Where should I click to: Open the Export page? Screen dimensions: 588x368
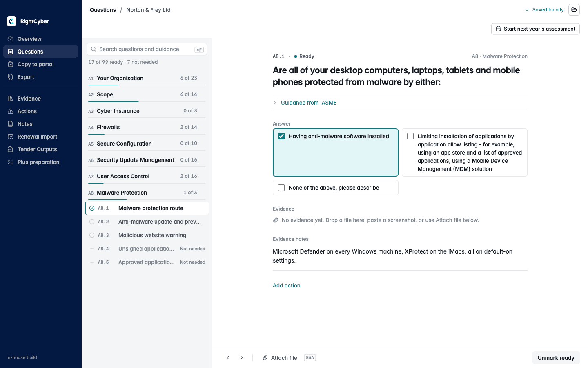(x=41, y=77)
